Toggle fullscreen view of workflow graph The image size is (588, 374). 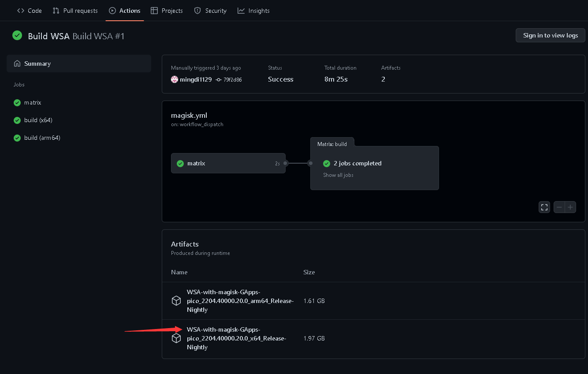[544, 207]
